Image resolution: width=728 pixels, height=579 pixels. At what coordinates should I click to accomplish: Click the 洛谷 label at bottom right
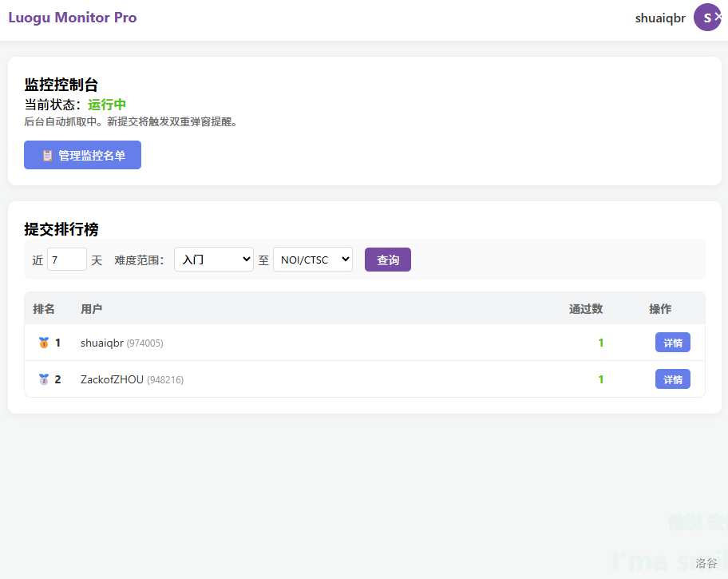706,563
